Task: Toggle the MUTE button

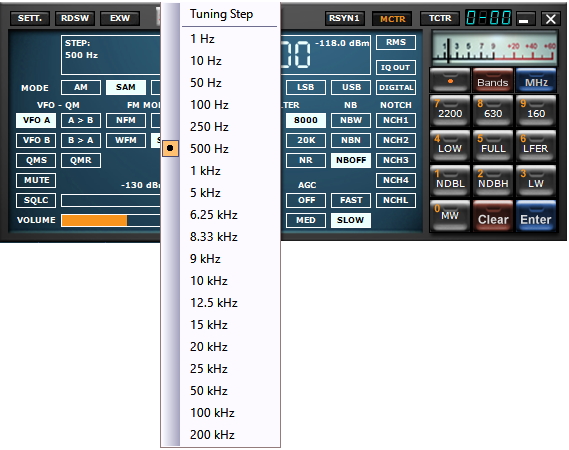Action: click(x=36, y=180)
